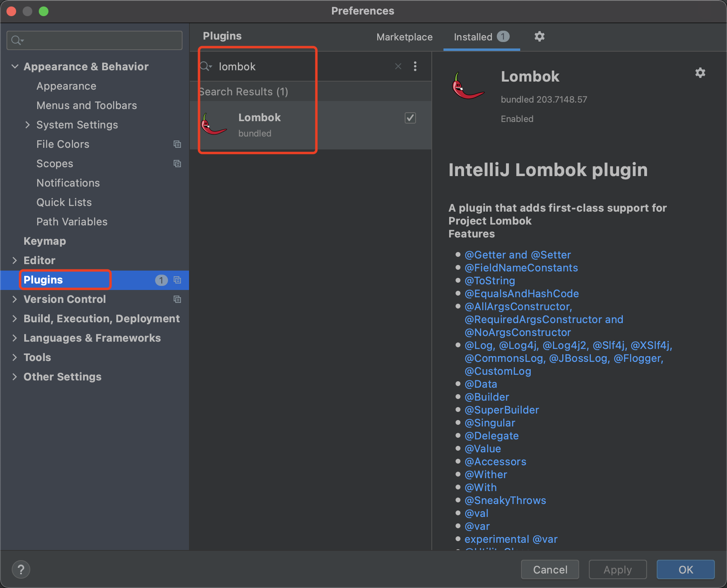
Task: Select Keymap settings
Action: point(45,241)
